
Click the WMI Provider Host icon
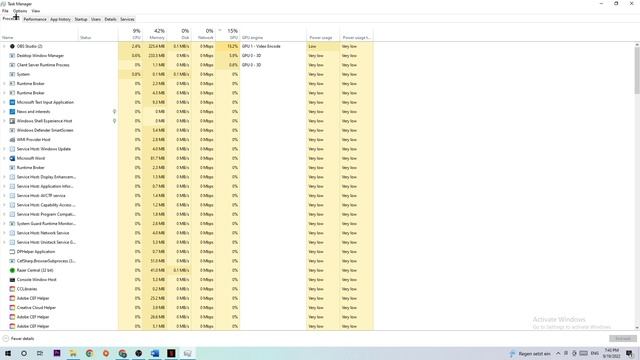[12, 140]
